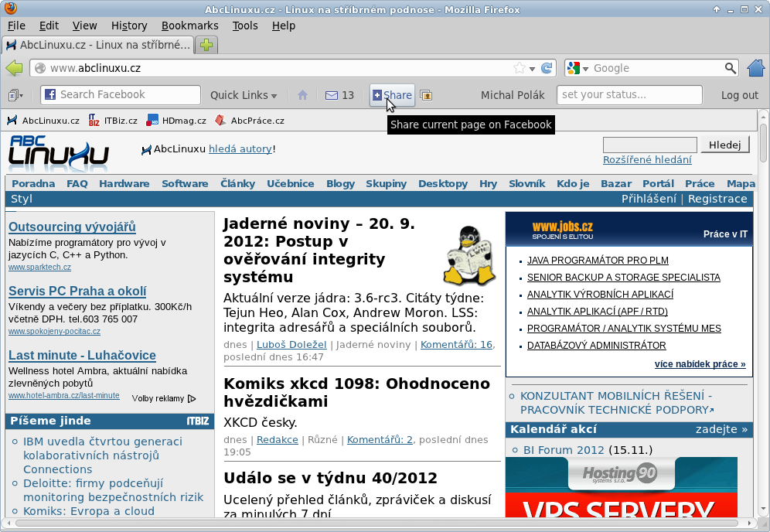The width and height of the screenshot is (770, 532).
Task: Open JAVA PROGRAMÁTOR PRO PLM job listing
Action: [x=598, y=261]
